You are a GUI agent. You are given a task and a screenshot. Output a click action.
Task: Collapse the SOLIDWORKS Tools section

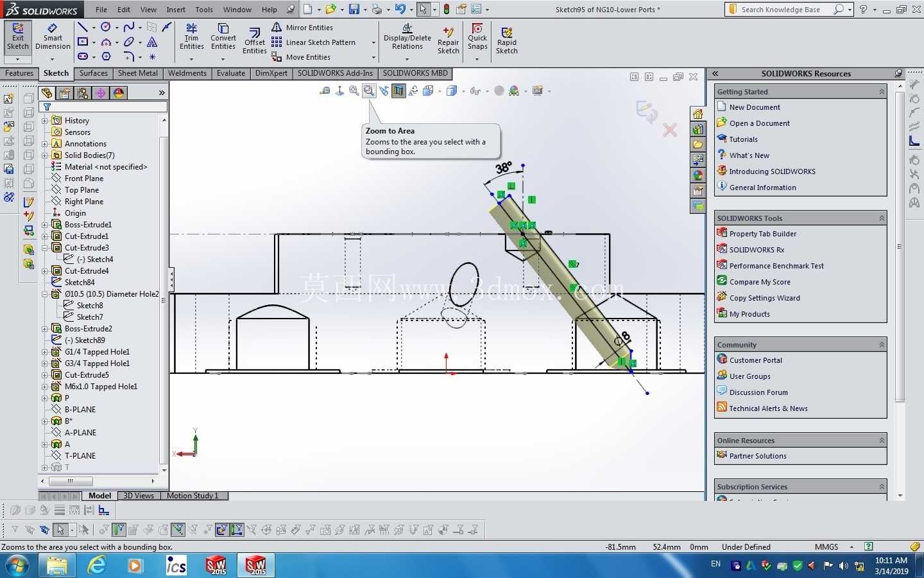882,218
